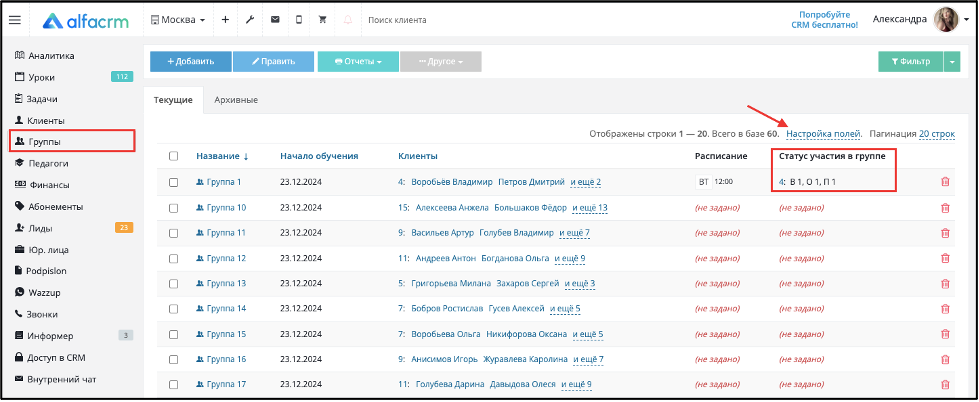Toggle the select-all header checkbox
The height and width of the screenshot is (402, 979).
coord(174,156)
